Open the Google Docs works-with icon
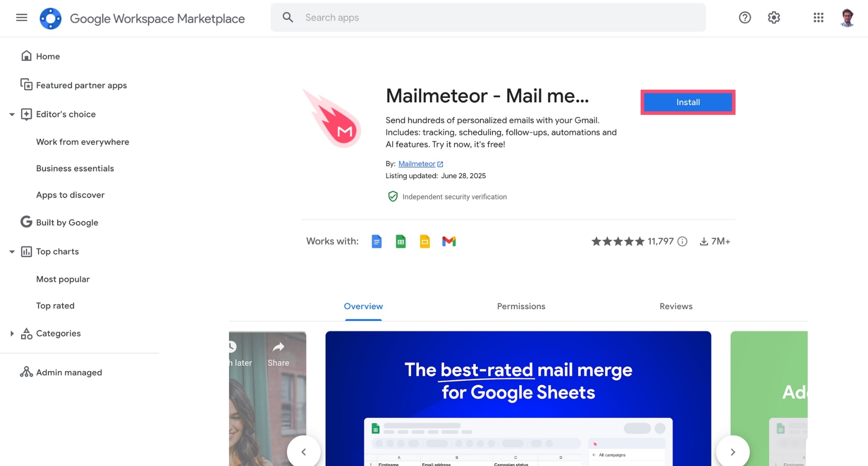This screenshot has width=868, height=466. 377,241
